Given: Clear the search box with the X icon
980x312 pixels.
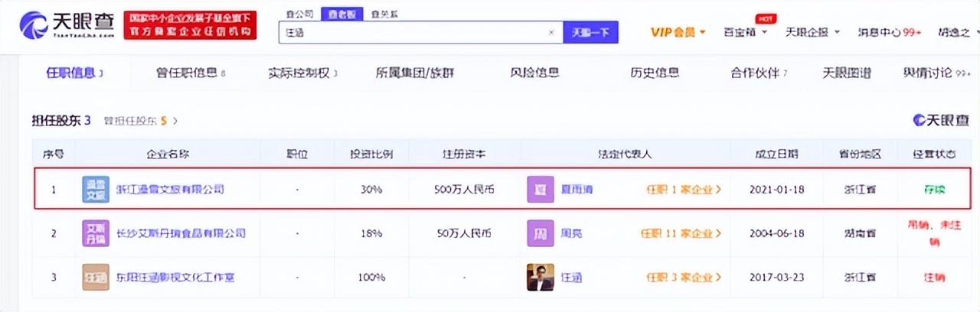Looking at the screenshot, I should click(551, 33).
